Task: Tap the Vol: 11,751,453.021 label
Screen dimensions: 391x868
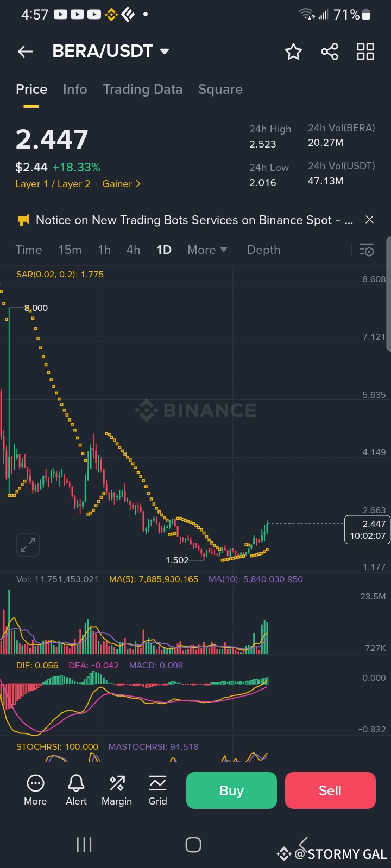Action: [57, 579]
